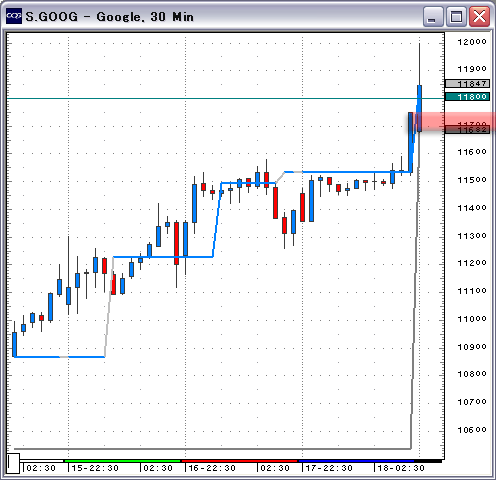Screen dimensions: 496x480
Task: Click the latest blue candle near 11847
Action: coord(419,108)
